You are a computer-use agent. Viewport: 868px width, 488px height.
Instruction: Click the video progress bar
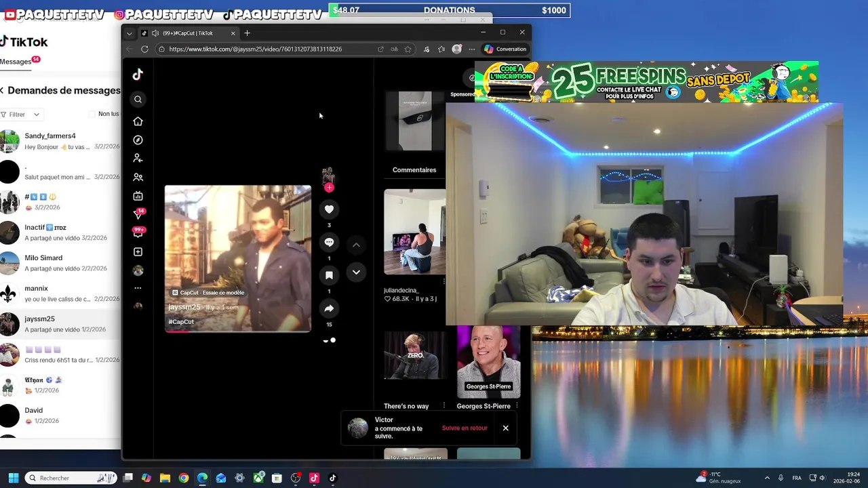tap(237, 331)
